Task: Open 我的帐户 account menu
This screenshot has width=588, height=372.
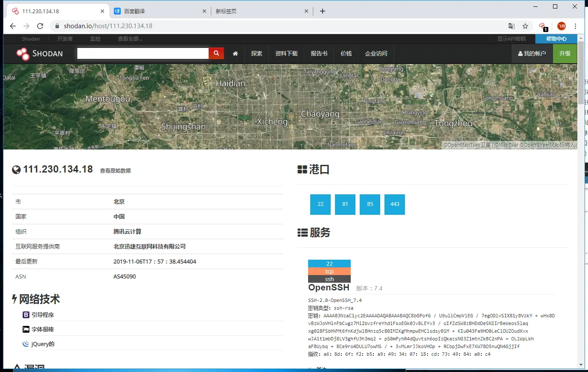Action: click(x=532, y=53)
